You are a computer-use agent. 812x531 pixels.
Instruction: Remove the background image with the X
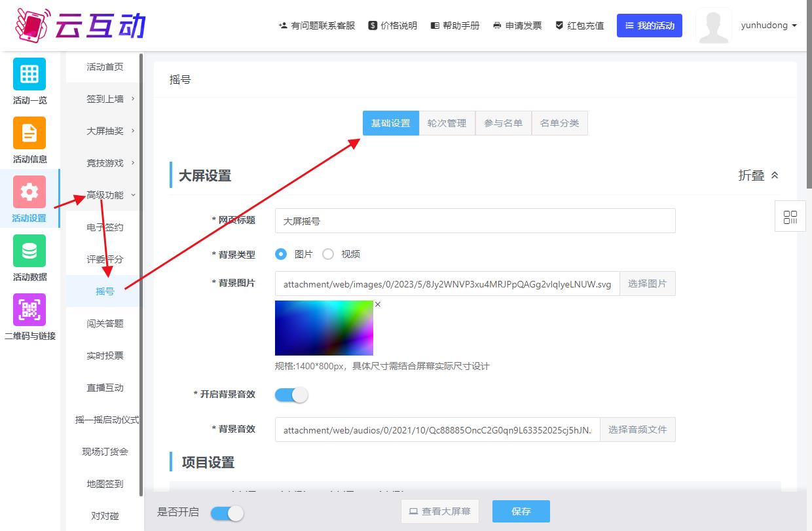click(378, 304)
